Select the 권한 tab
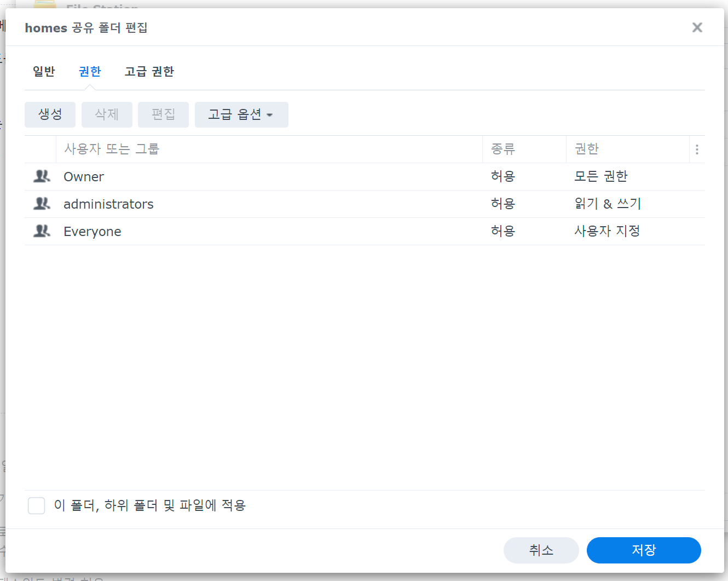The width and height of the screenshot is (728, 581). pyautogui.click(x=90, y=71)
